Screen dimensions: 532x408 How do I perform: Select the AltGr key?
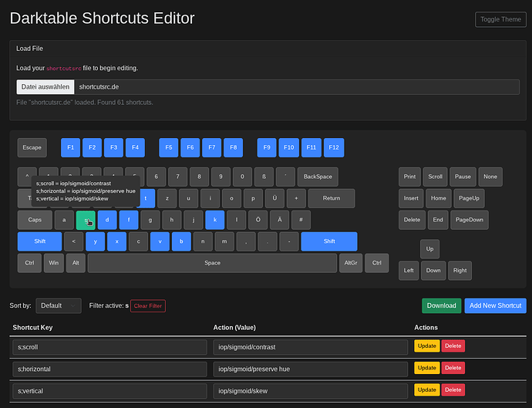coord(351,263)
